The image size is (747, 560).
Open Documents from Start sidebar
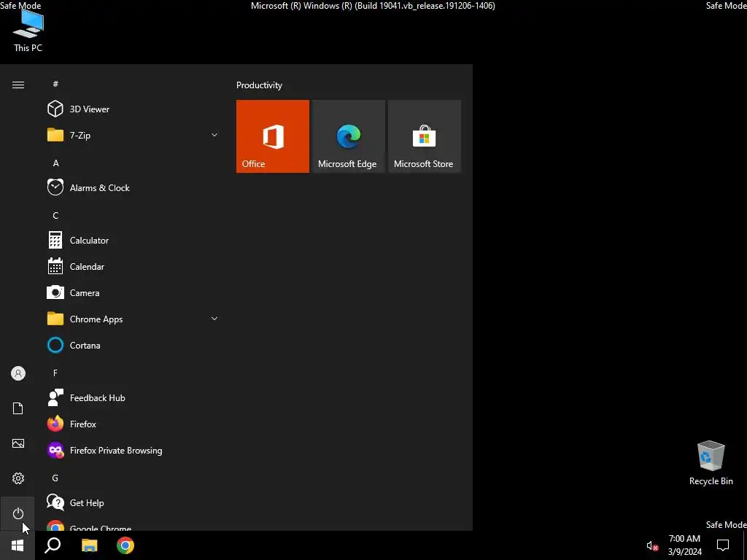pyautogui.click(x=18, y=408)
